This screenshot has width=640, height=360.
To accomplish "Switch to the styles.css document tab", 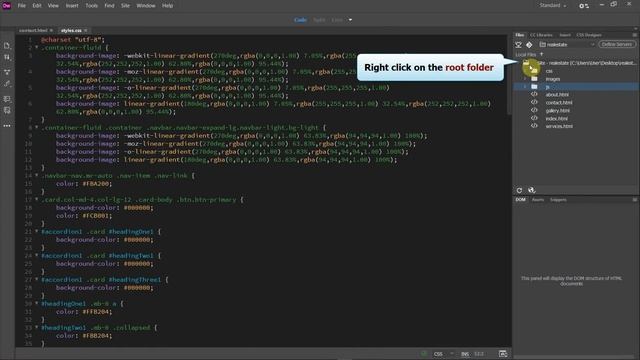I will 71,30.
